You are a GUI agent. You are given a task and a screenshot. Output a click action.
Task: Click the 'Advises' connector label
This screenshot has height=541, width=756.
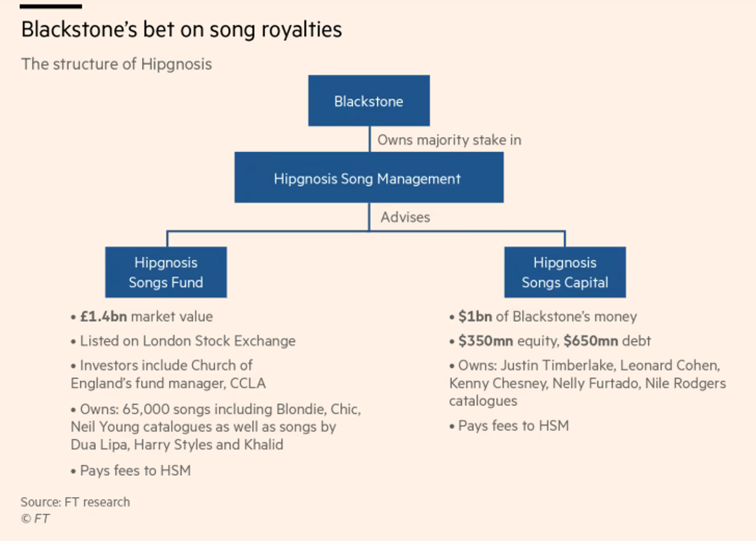pyautogui.click(x=405, y=217)
